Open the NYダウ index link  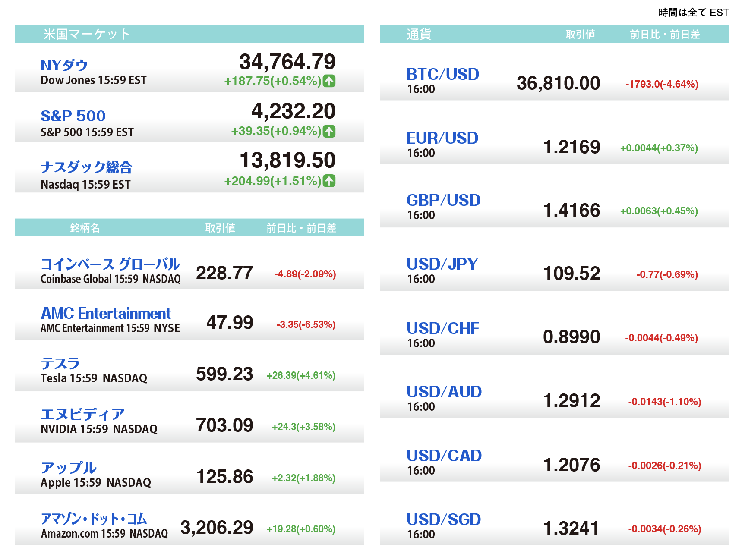64,65
